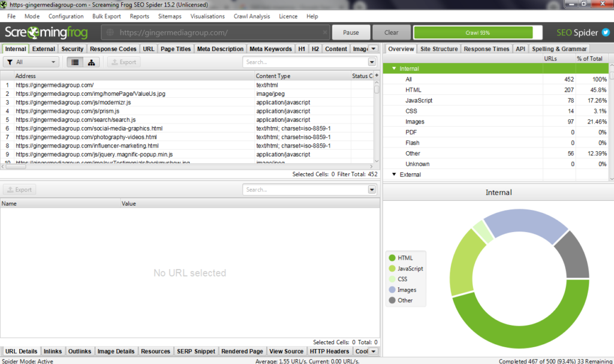This screenshot has width=614, height=364.
Task: Open the Mode menu
Action: coord(32,16)
